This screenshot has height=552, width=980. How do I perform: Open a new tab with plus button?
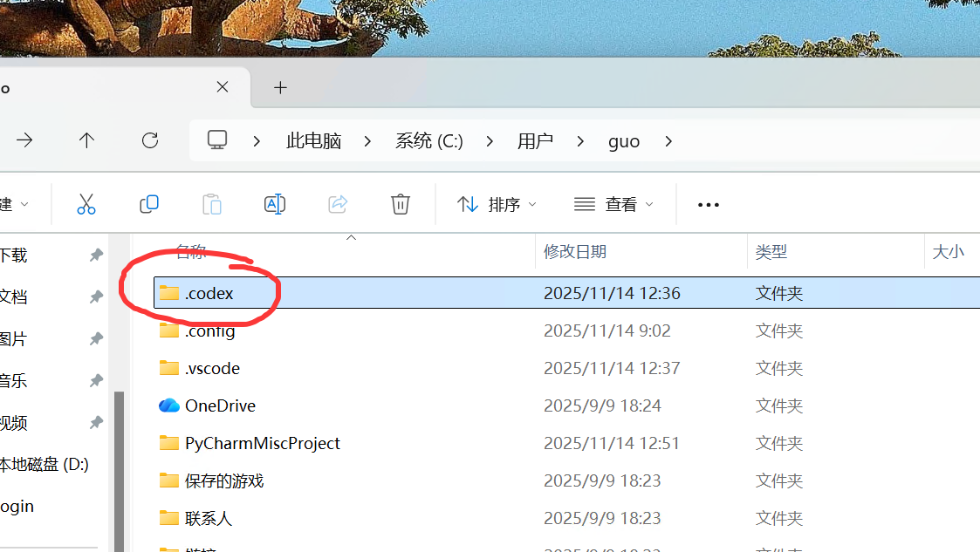coord(280,87)
